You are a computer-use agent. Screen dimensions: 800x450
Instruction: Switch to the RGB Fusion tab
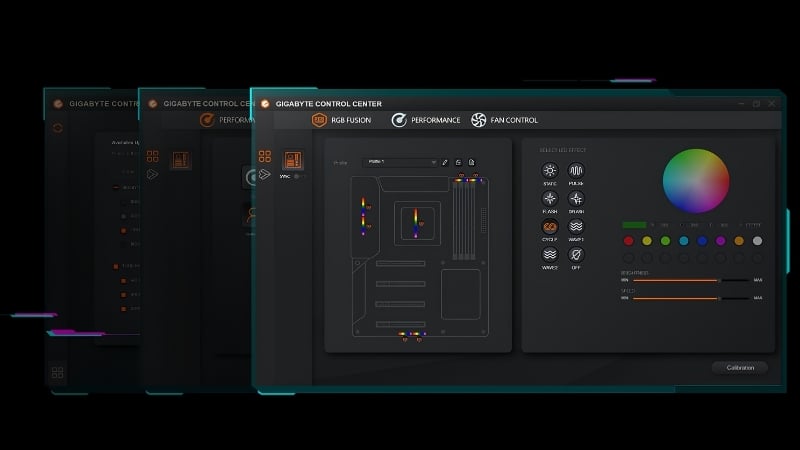pyautogui.click(x=341, y=120)
